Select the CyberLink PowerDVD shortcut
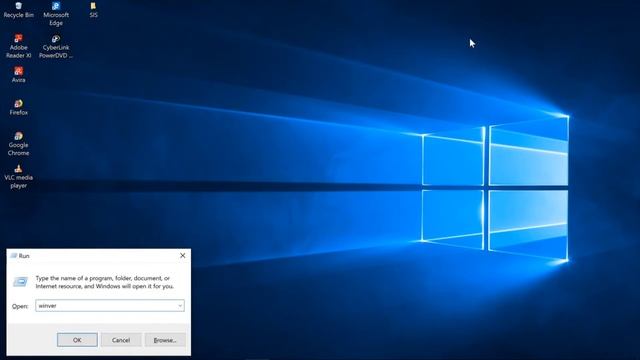Screen dimensions: 640x360 [x=56, y=46]
